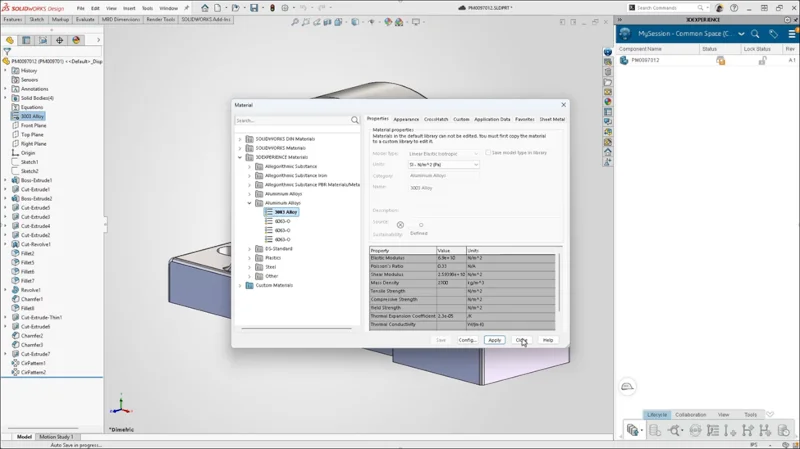Select 3003 Alloy in material library tree
Viewport: 800px width, 449px height.
286,212
